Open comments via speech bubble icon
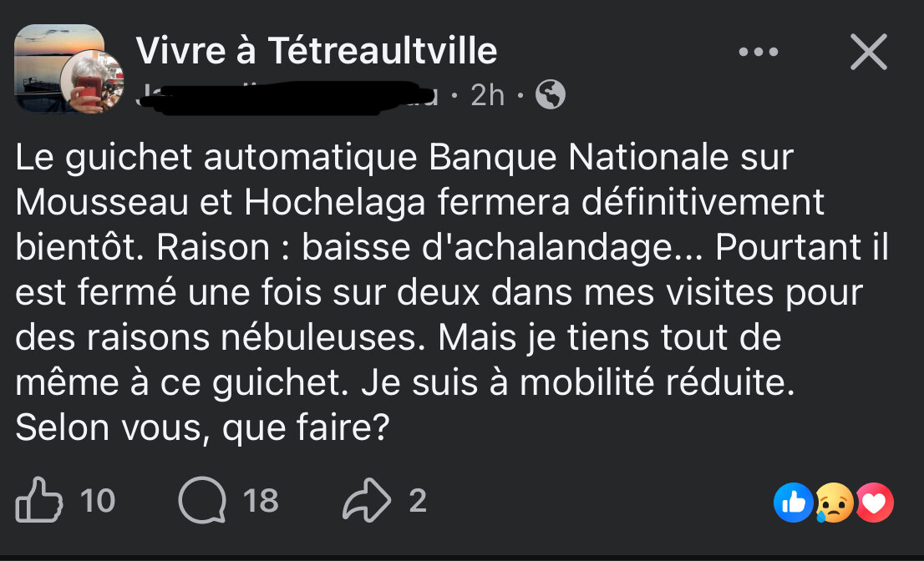 point(202,501)
